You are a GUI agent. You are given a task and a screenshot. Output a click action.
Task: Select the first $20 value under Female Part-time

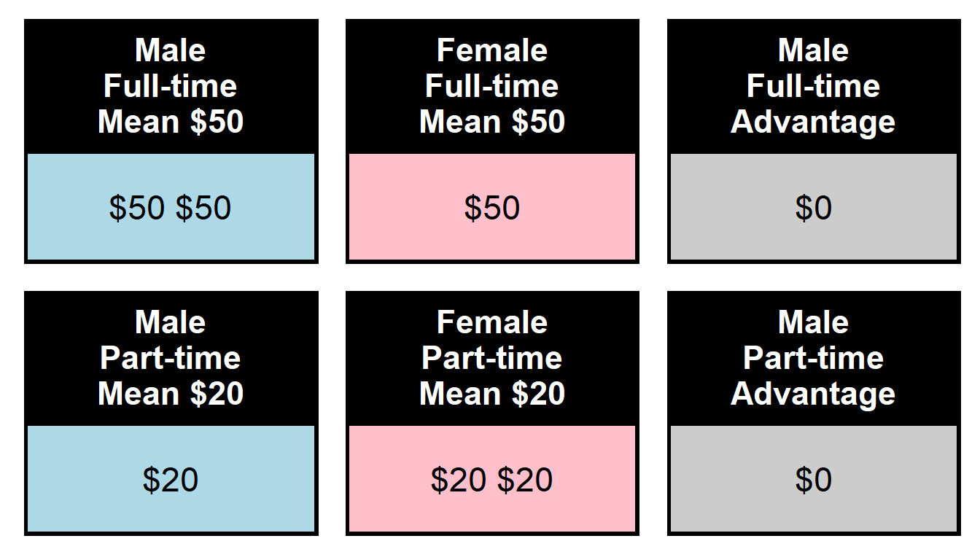(x=459, y=480)
